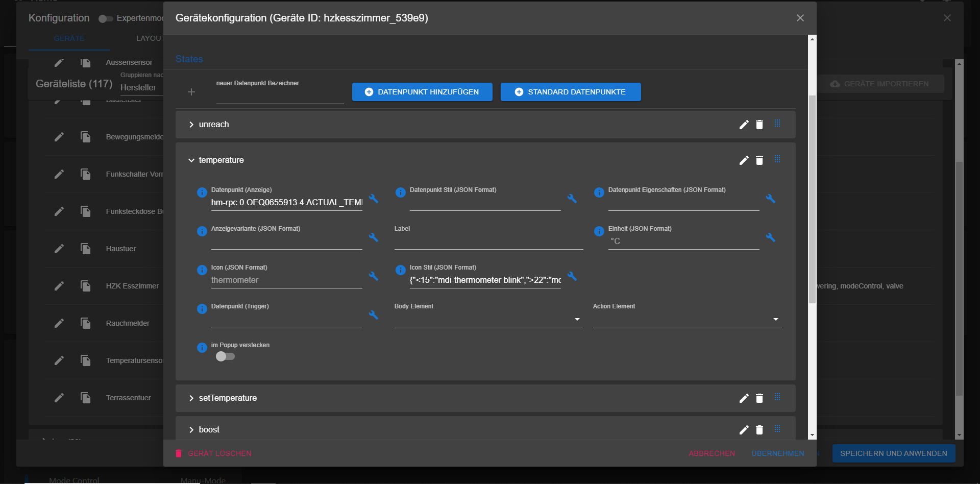Open wrench helper for Datenpunkt Eigenschaften
Viewport: 980px width, 484px height.
pyautogui.click(x=771, y=199)
